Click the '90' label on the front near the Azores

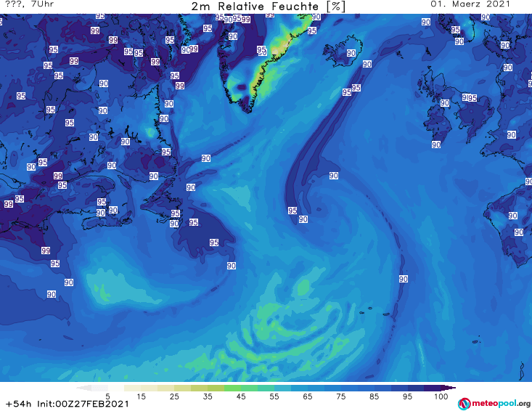tap(404, 279)
